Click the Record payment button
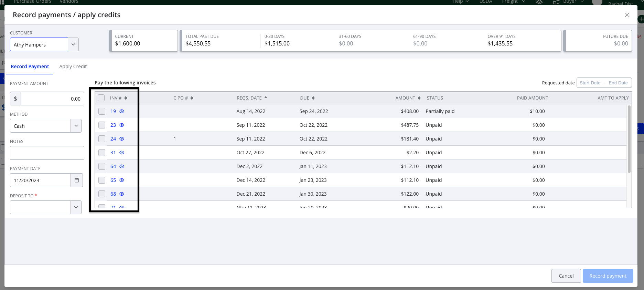Viewport: 644px width, 290px height. point(608,276)
